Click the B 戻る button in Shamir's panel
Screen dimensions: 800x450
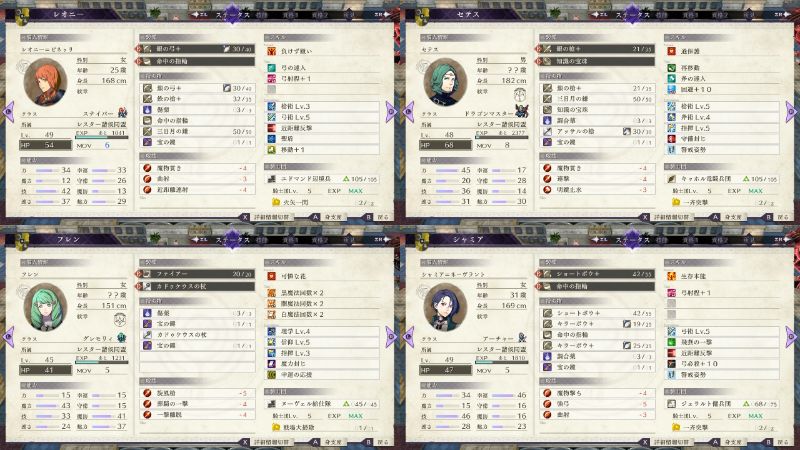tap(776, 442)
